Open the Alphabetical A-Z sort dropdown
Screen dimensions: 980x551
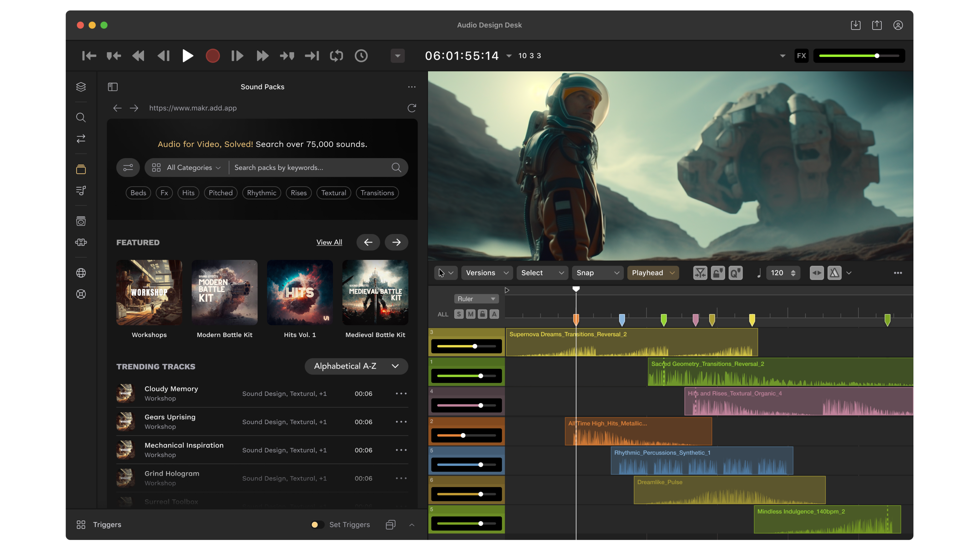[356, 366]
